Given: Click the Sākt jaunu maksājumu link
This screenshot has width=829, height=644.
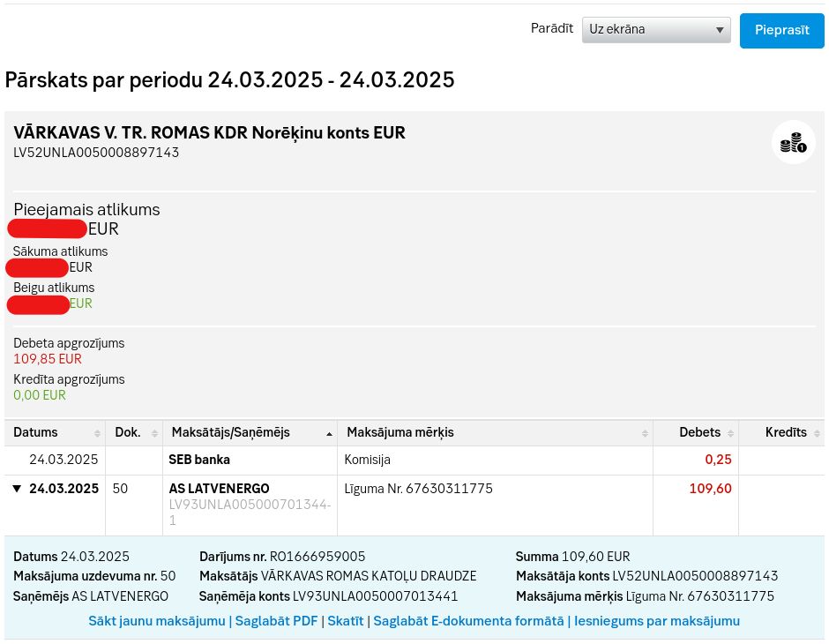Looking at the screenshot, I should pos(156,621).
